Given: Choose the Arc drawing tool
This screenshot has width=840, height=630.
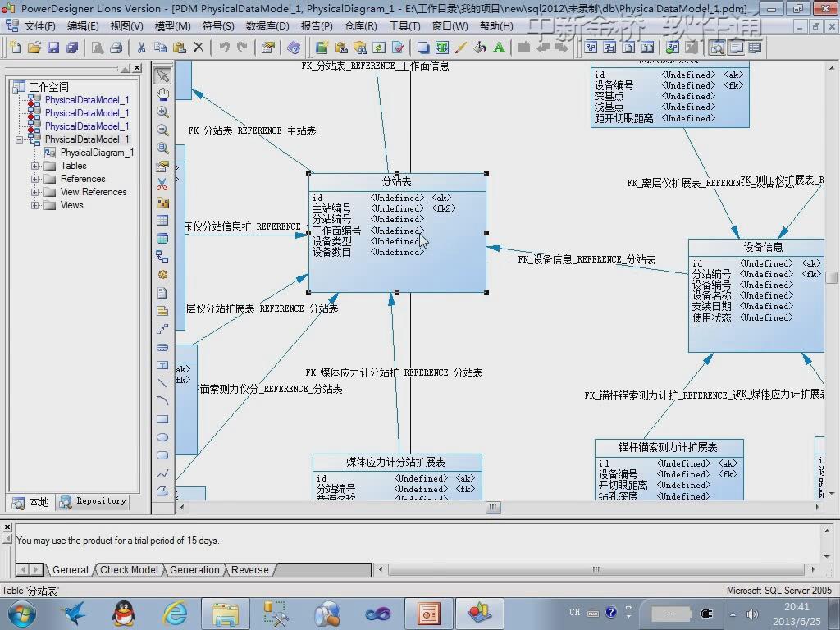Looking at the screenshot, I should (163, 400).
